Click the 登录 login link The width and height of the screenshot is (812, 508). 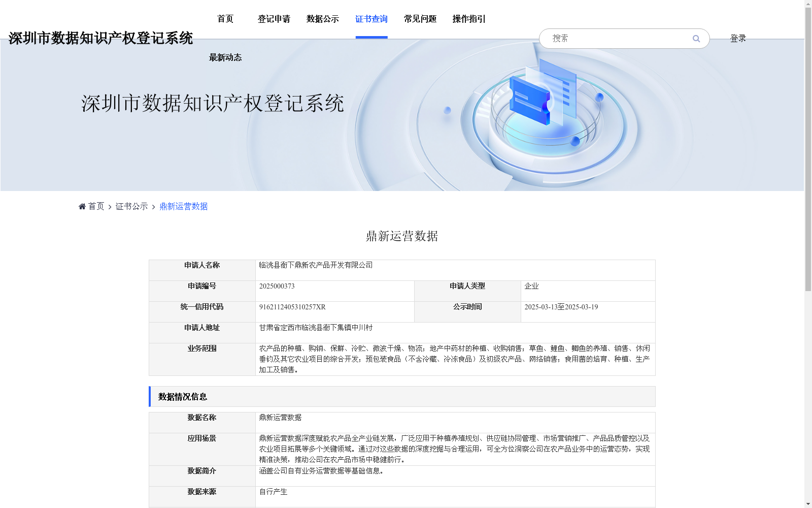tap(738, 38)
